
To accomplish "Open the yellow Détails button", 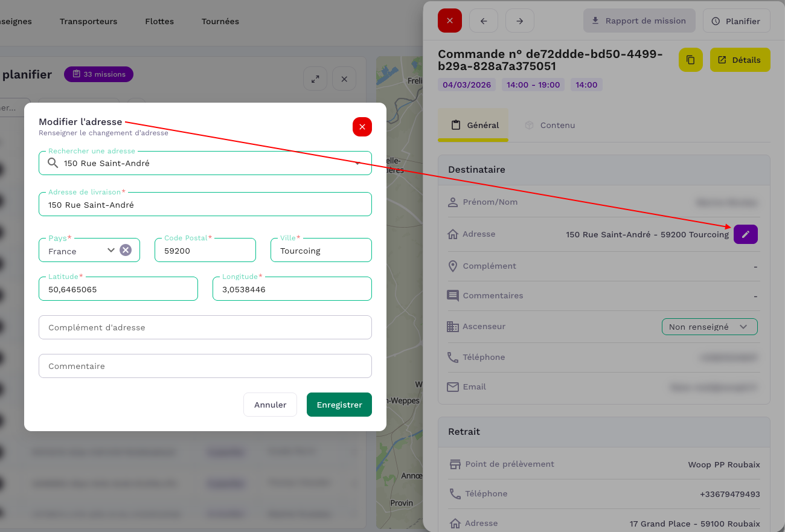I will point(739,60).
